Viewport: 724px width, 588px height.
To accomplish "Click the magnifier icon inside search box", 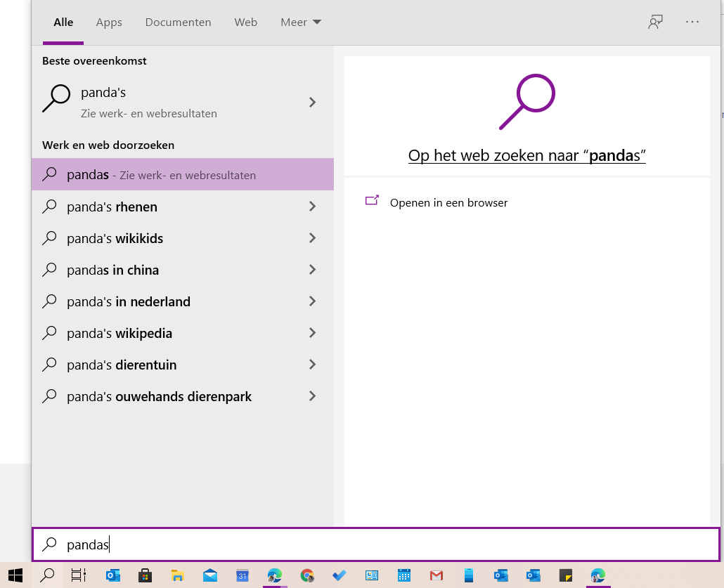I will click(49, 544).
